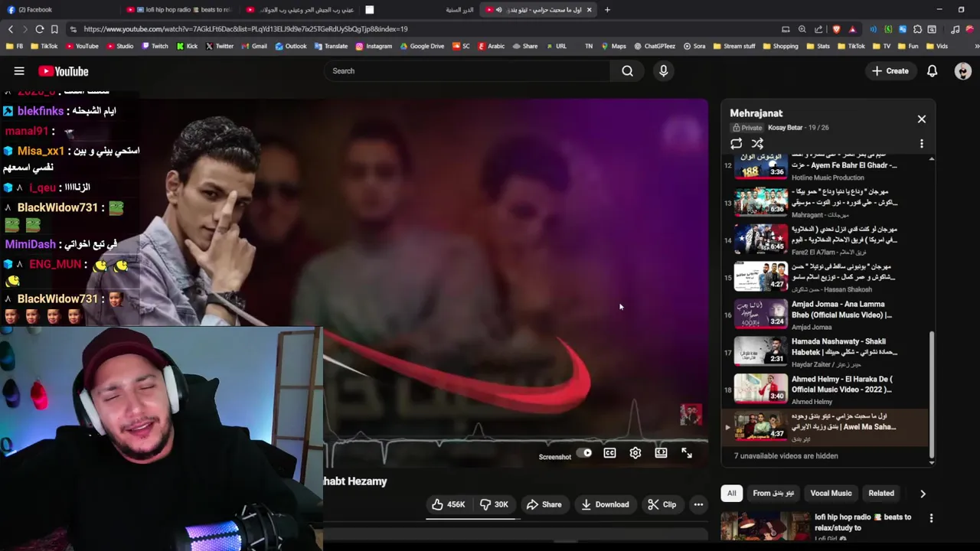The width and height of the screenshot is (980, 551).
Task: Toggle closed captions in the player
Action: [609, 453]
